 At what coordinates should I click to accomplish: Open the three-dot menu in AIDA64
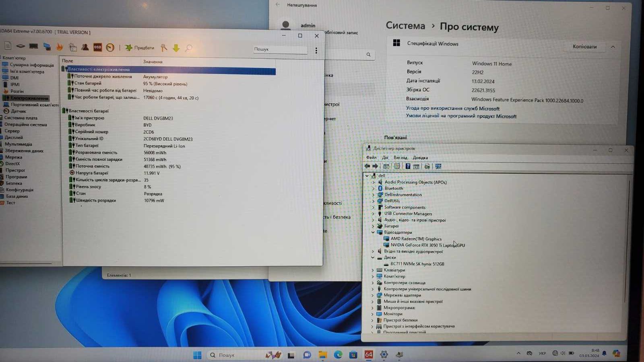tap(316, 50)
